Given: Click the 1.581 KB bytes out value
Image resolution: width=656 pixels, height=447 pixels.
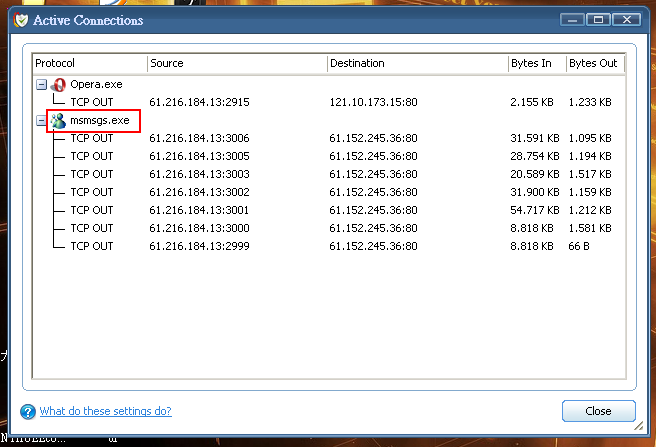Looking at the screenshot, I should pyautogui.click(x=590, y=228).
